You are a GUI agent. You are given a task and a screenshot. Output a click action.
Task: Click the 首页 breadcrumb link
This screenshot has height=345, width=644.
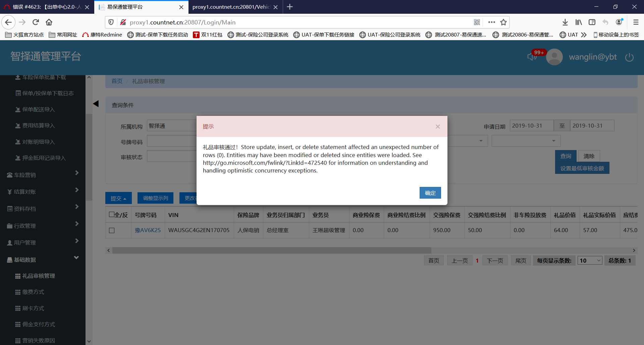click(117, 81)
